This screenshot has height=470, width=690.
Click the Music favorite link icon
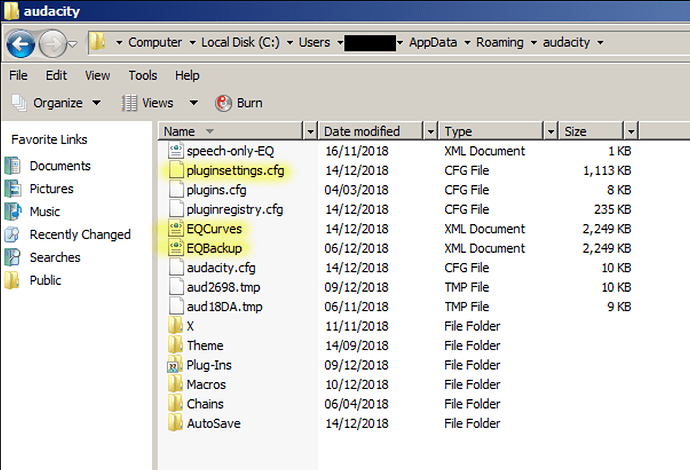tap(12, 212)
